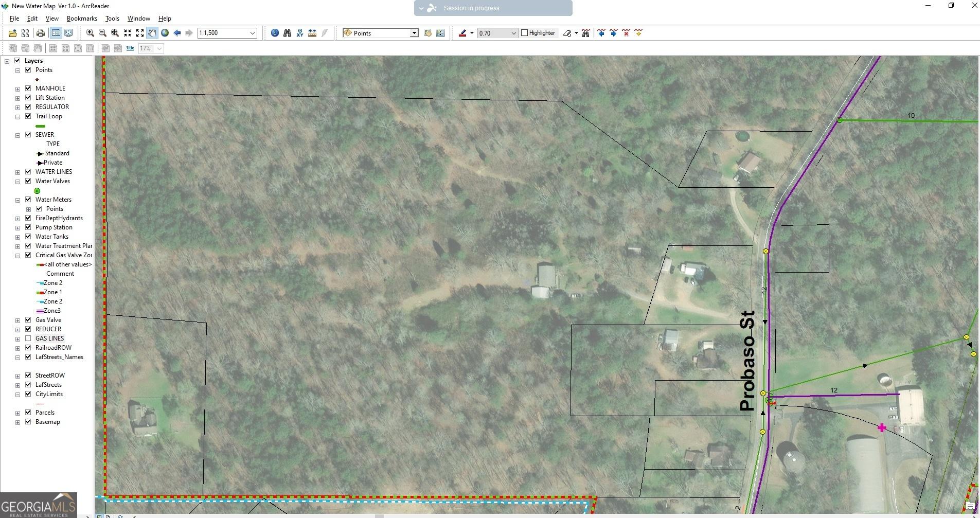
Task: Open the Find tool with binoculars icon
Action: 287,33
